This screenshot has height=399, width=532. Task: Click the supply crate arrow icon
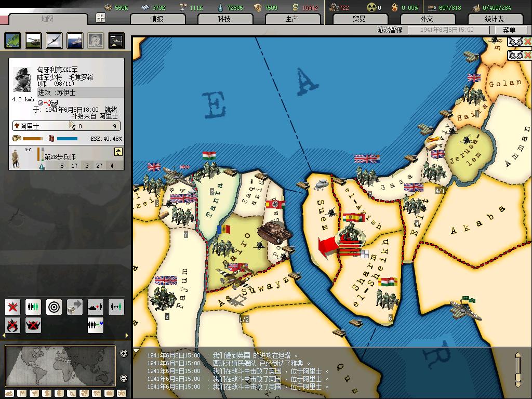coord(75,307)
